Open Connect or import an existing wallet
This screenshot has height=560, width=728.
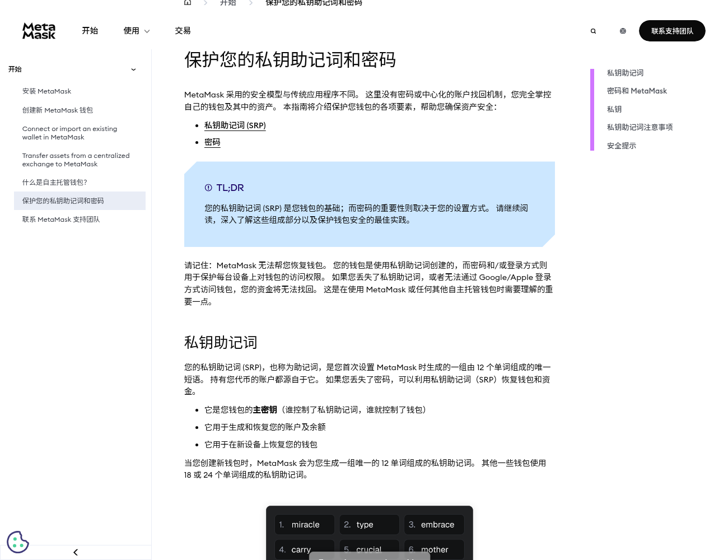coord(69,133)
